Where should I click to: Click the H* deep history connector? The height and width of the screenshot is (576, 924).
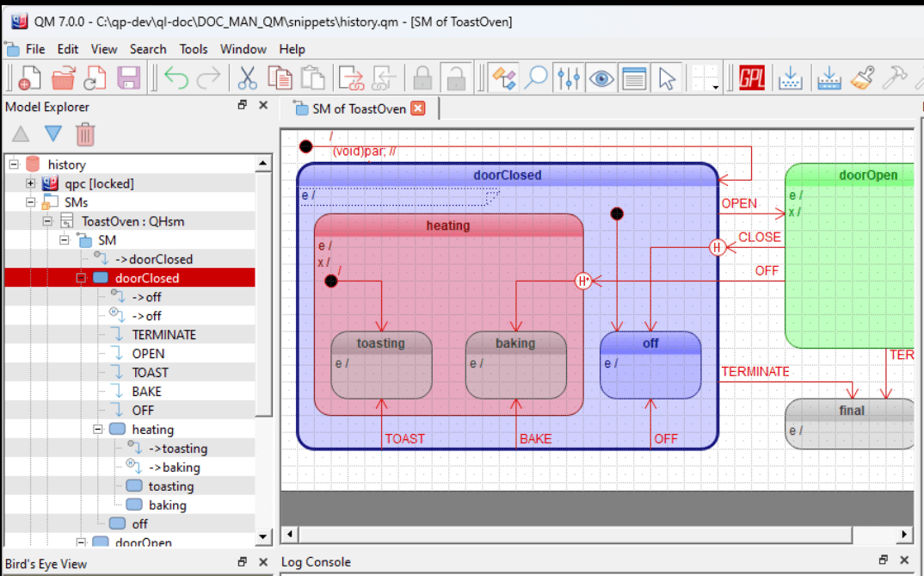(x=582, y=282)
